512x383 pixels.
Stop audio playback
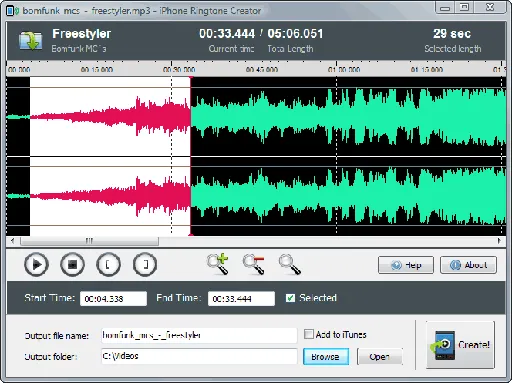coord(72,265)
